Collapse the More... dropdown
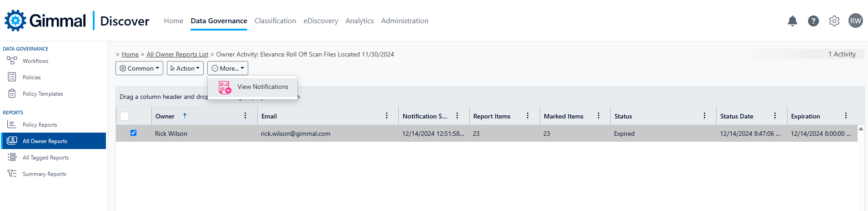 tap(228, 68)
